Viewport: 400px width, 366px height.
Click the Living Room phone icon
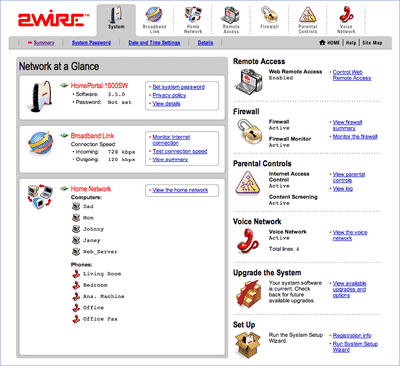click(76, 274)
